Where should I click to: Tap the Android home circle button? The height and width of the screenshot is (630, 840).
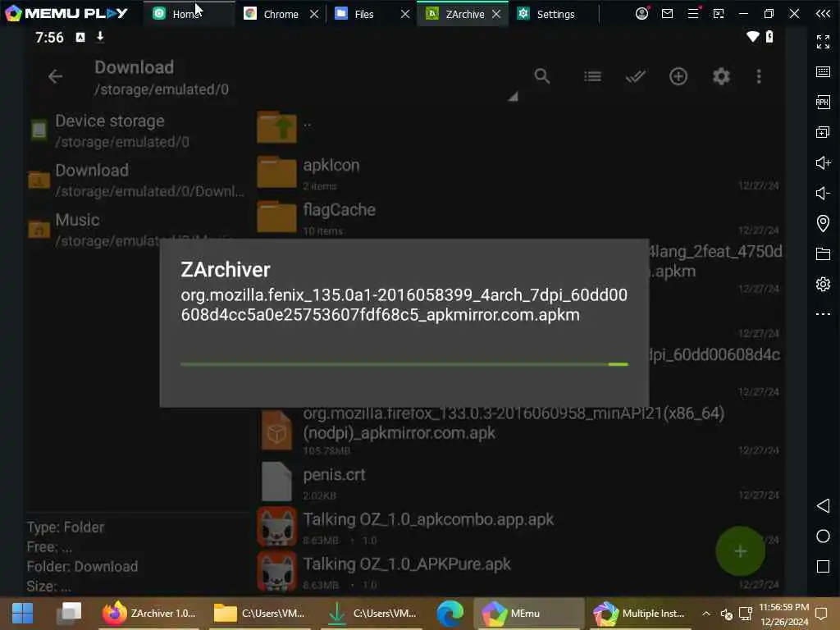(823, 536)
